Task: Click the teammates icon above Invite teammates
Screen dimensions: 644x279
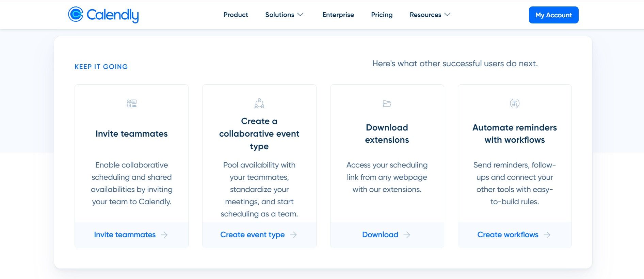Action: 132,103
